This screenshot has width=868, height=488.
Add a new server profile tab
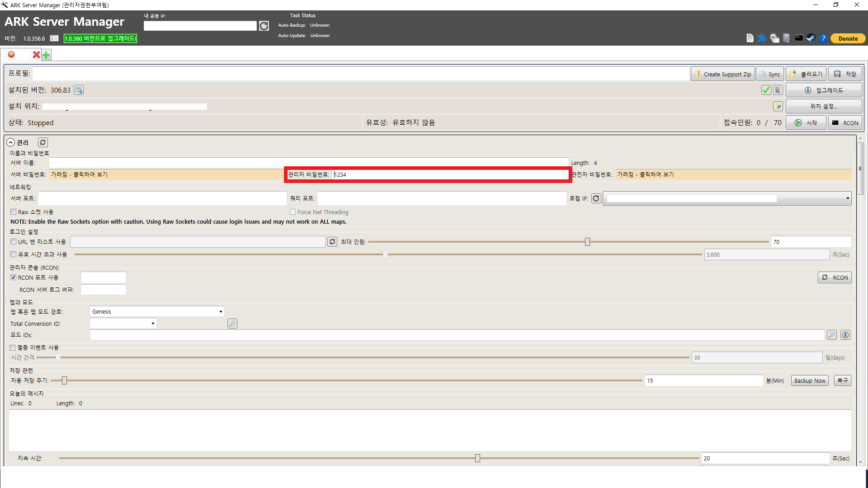point(46,55)
